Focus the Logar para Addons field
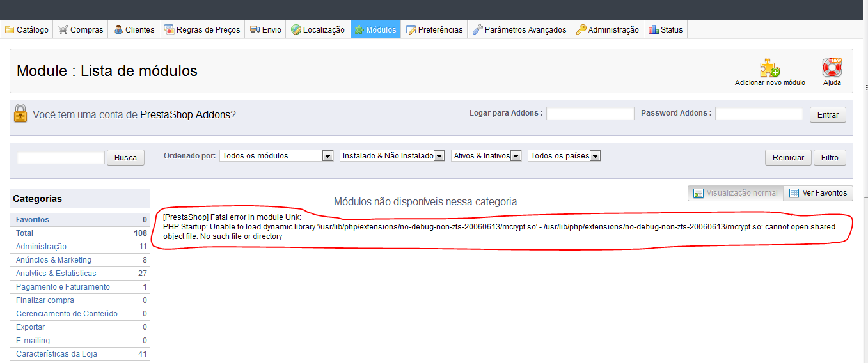868x363 pixels. click(590, 113)
